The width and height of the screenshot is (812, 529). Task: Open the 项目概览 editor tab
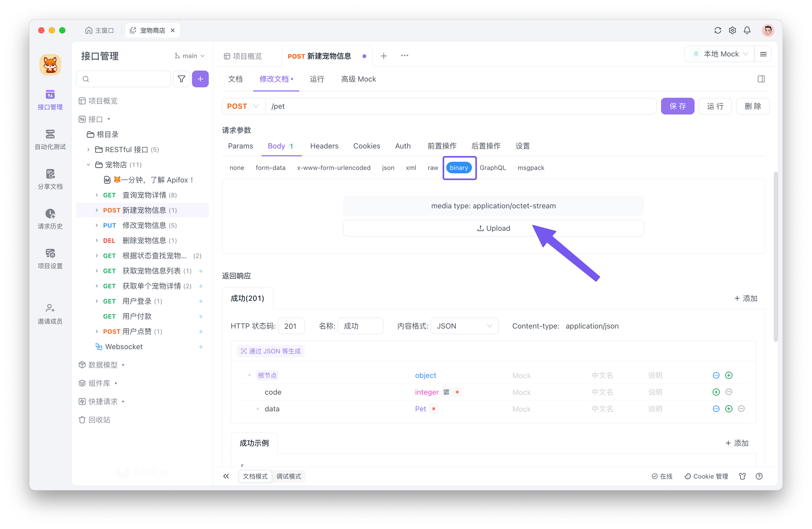[243, 56]
